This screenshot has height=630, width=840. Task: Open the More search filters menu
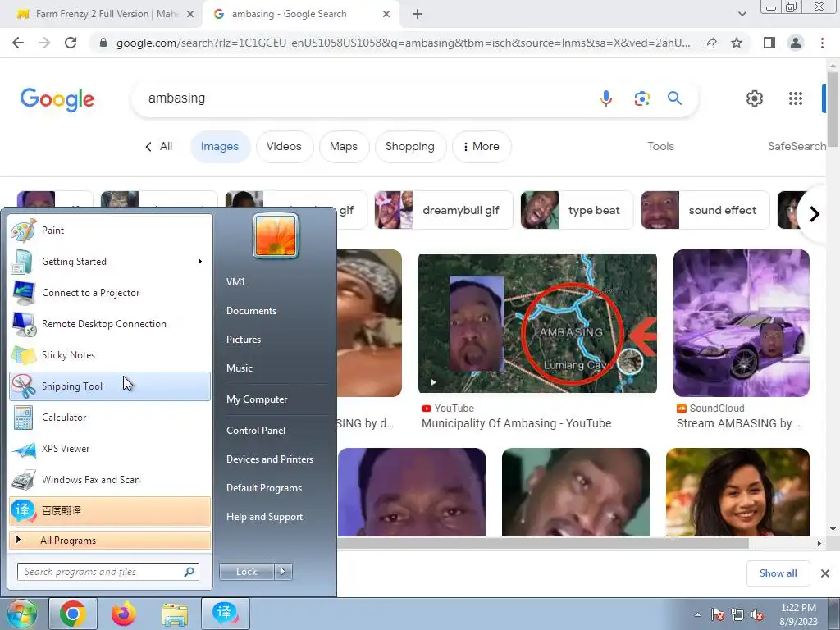click(482, 147)
